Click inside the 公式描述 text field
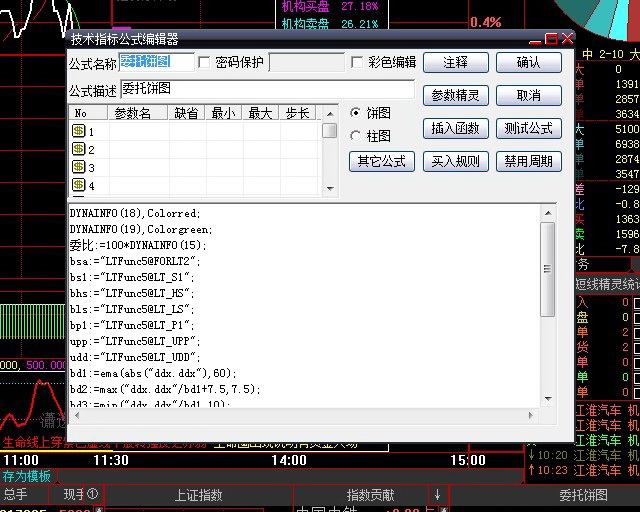This screenshot has height=512, width=640. [x=266, y=90]
